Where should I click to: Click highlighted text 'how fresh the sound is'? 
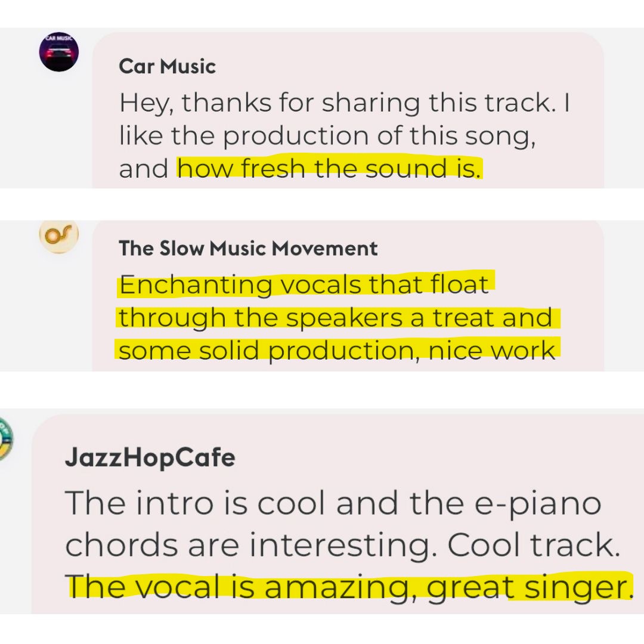tap(329, 168)
